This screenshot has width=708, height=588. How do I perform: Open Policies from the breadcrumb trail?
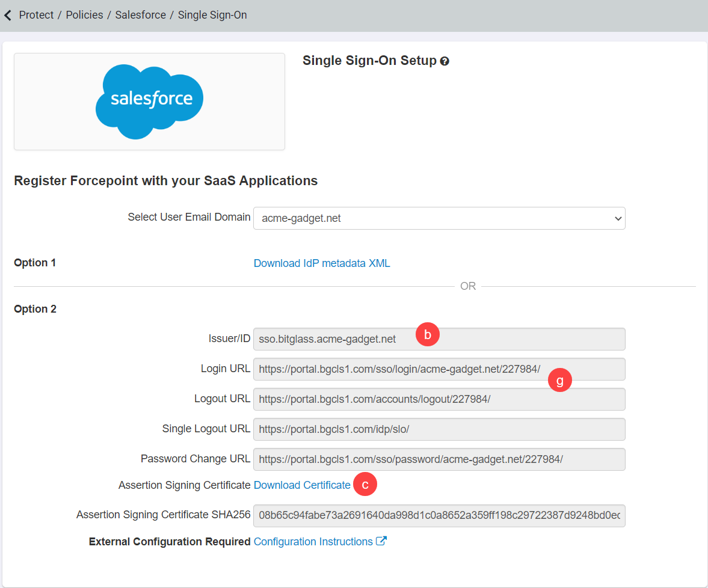pyautogui.click(x=84, y=15)
